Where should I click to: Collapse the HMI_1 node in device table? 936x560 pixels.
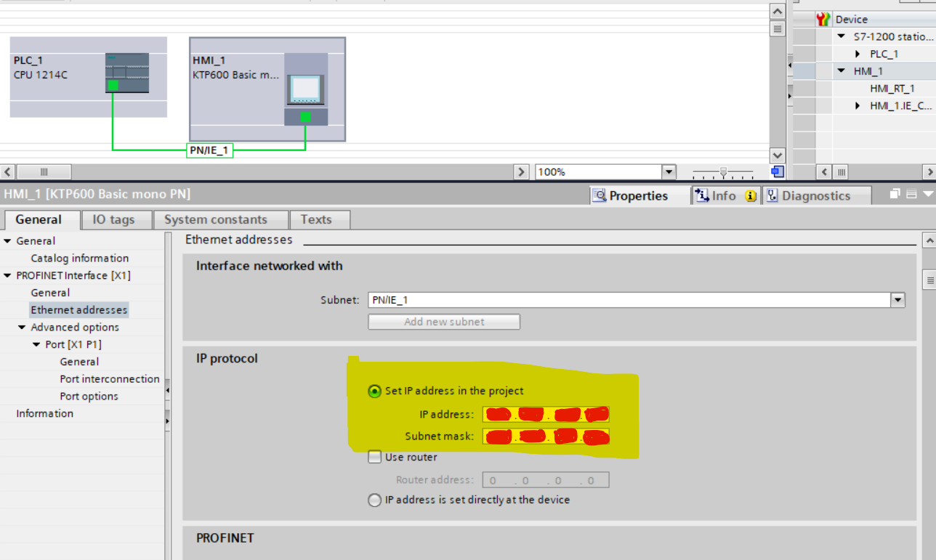842,71
